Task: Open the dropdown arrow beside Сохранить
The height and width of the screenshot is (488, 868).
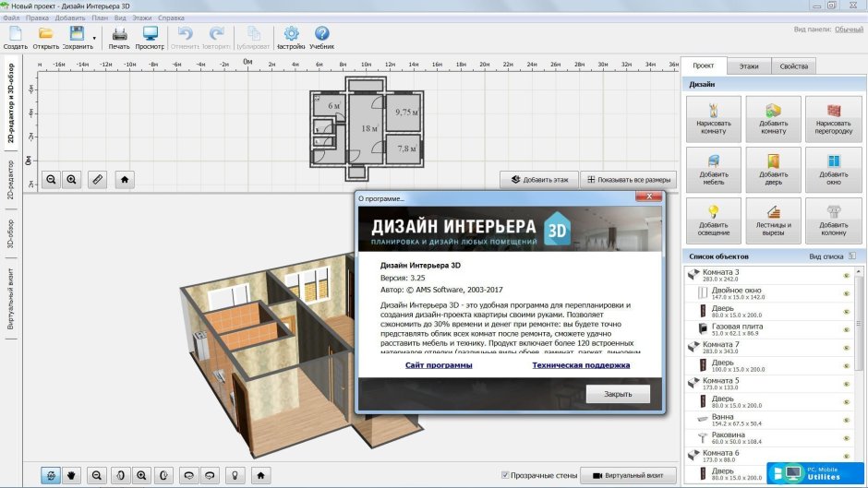Action: 94,38
